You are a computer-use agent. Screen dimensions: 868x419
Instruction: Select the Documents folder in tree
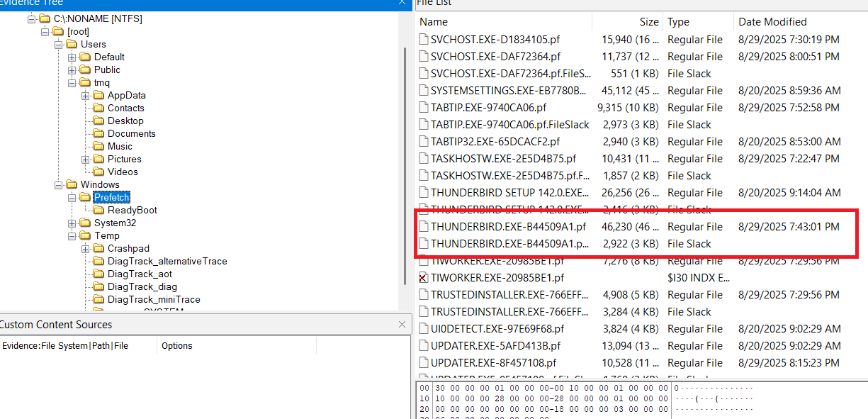coord(131,133)
